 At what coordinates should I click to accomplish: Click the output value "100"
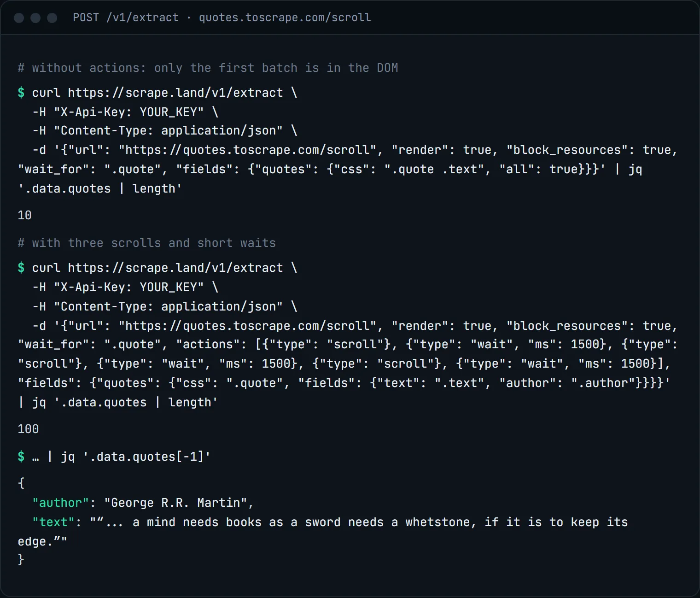28,429
